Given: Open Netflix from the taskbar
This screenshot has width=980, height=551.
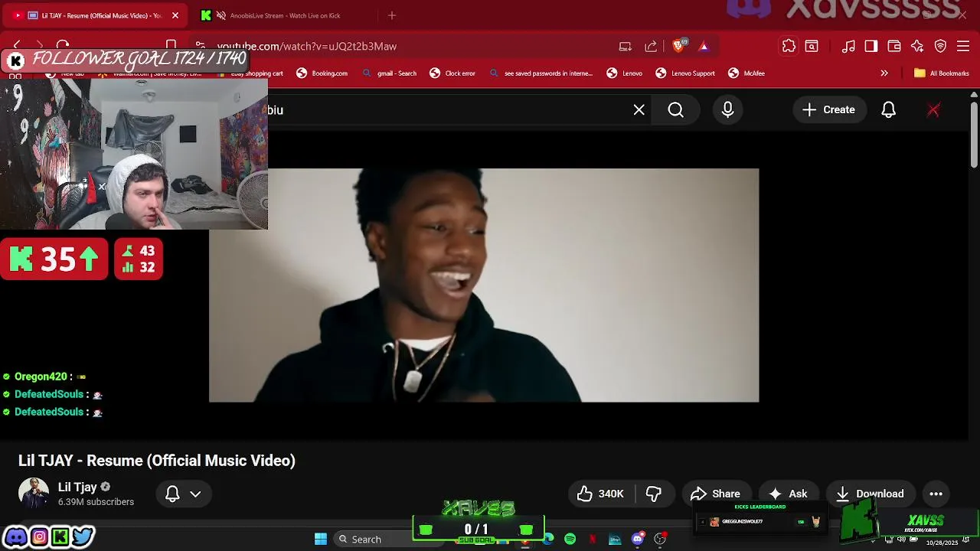Looking at the screenshot, I should point(592,540).
